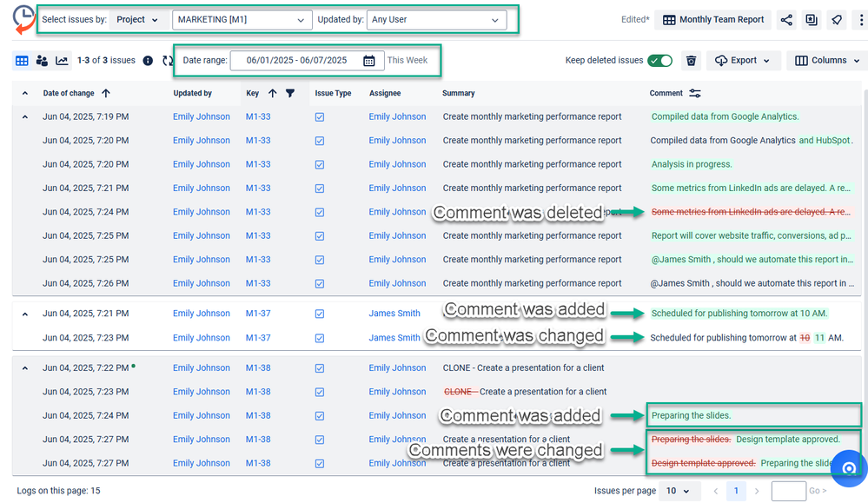Open the date range calendar icon
The image size is (868, 503).
coord(368,61)
